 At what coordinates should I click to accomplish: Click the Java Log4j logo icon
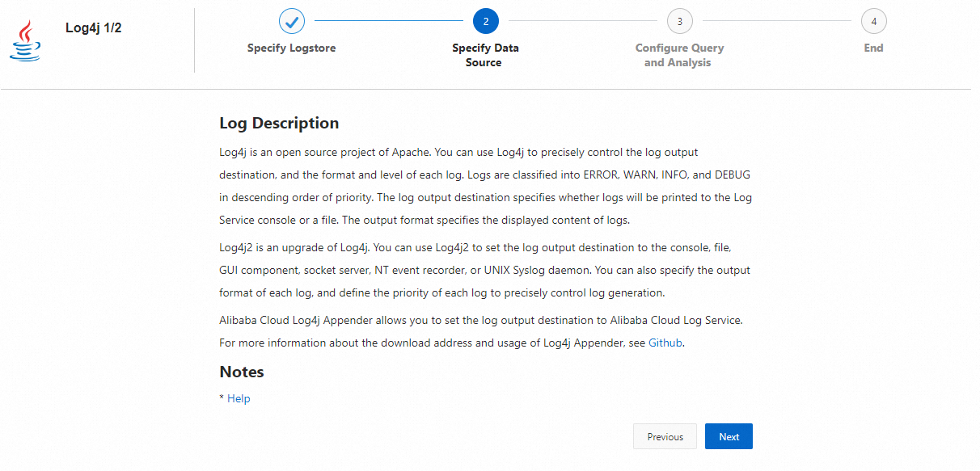pos(25,40)
